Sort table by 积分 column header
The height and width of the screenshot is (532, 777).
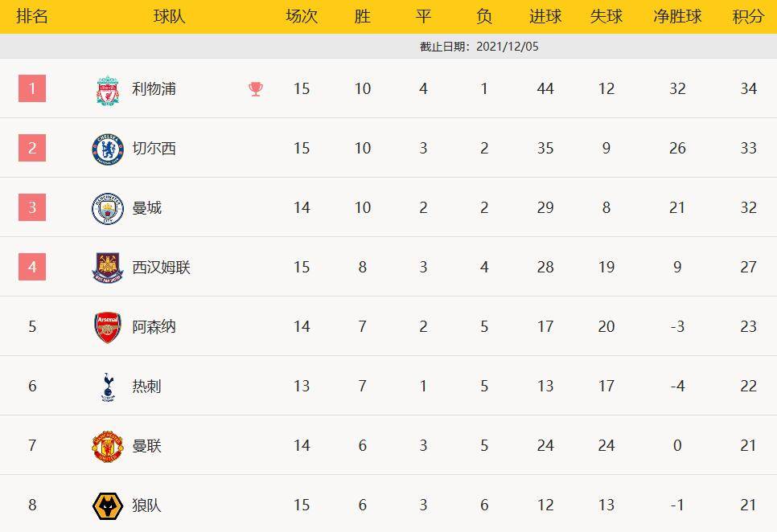coord(748,17)
